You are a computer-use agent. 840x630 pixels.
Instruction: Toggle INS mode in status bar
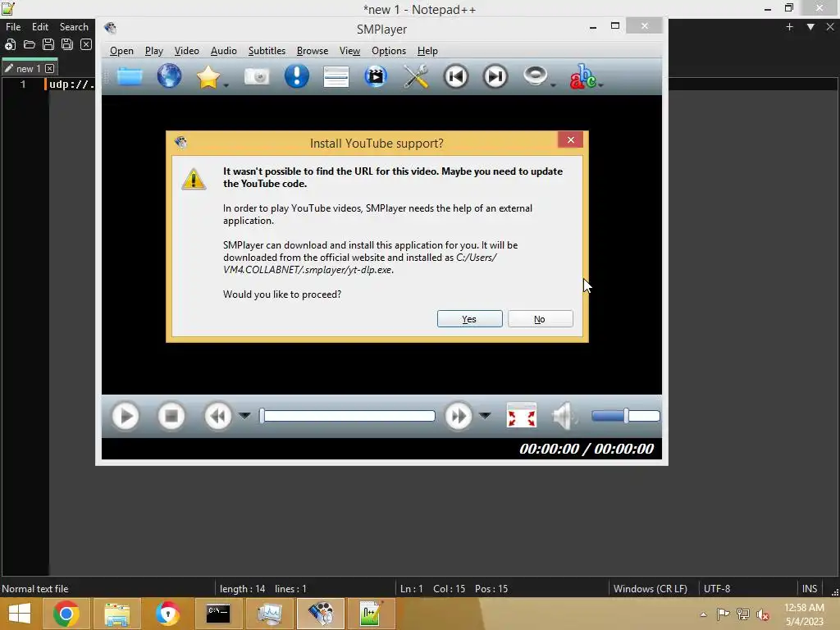(x=810, y=589)
